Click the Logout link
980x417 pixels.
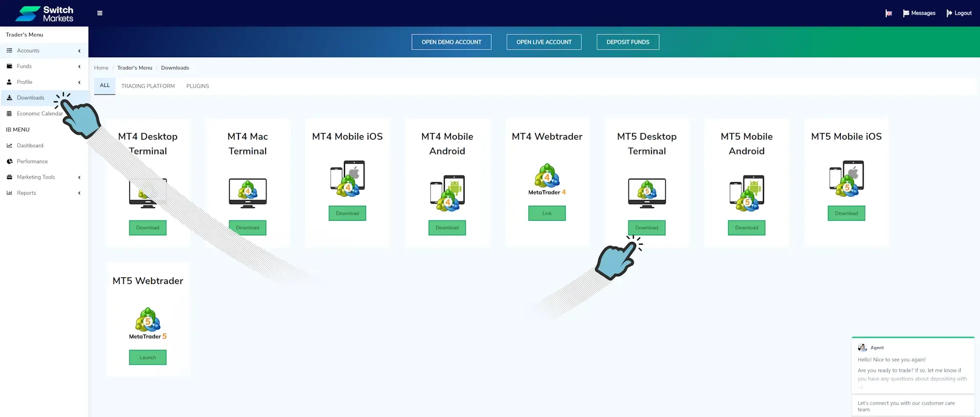pos(959,13)
